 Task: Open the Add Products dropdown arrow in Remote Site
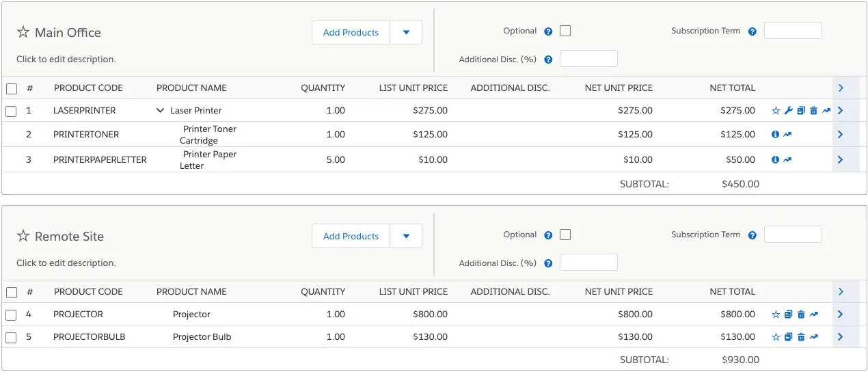click(x=406, y=236)
